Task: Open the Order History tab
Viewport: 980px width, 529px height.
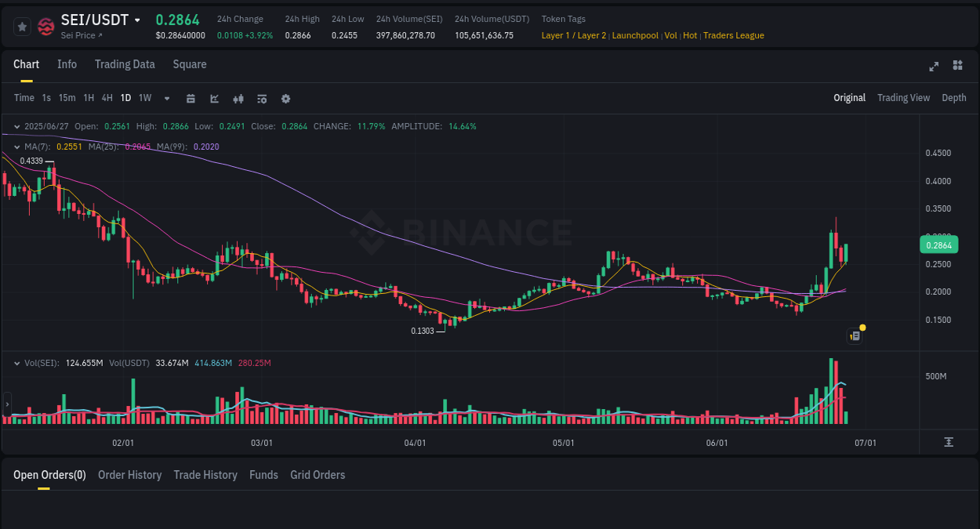Action: tap(129, 475)
